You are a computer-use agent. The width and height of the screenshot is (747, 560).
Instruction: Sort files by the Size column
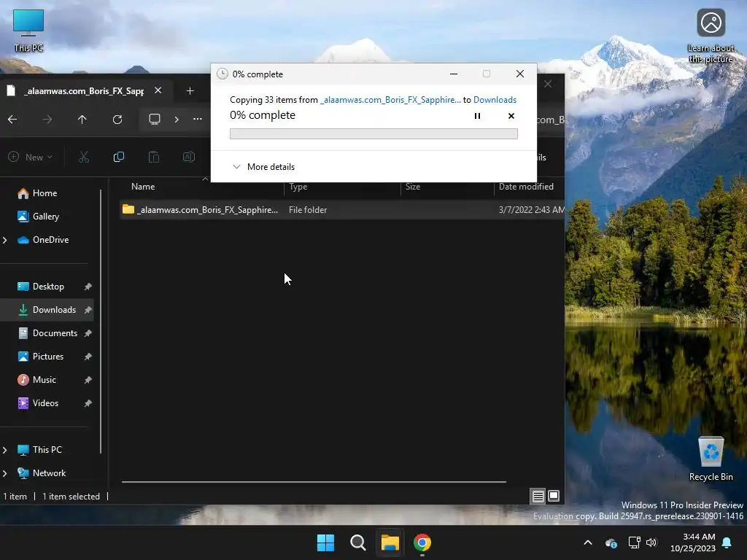(x=413, y=187)
